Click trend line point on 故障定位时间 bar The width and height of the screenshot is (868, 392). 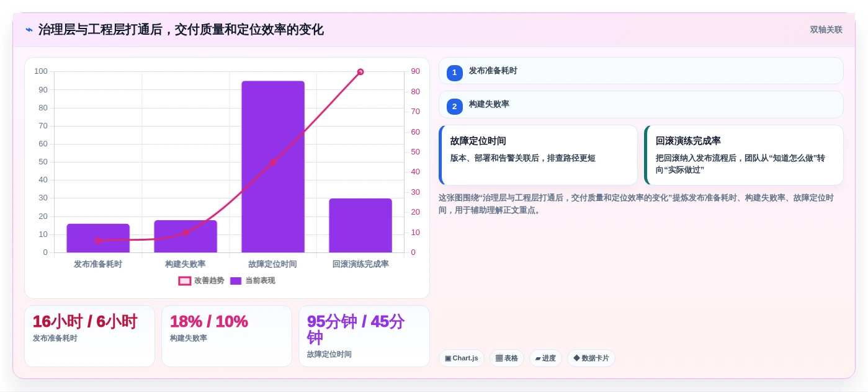tap(273, 163)
